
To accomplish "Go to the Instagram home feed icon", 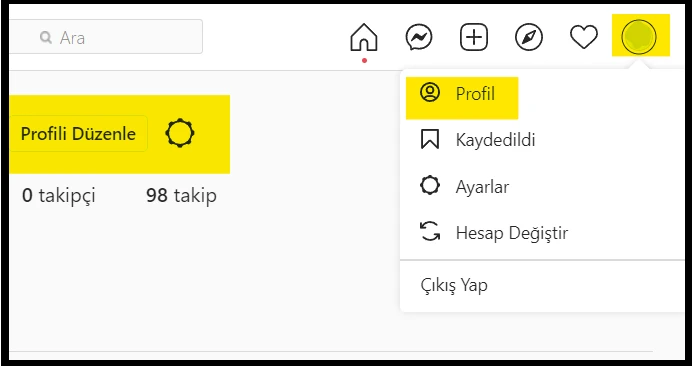I will [364, 37].
